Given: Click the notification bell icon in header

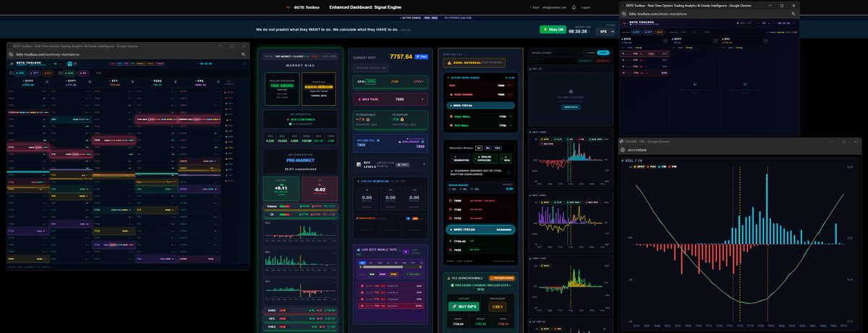Looking at the screenshot, I should (574, 7).
